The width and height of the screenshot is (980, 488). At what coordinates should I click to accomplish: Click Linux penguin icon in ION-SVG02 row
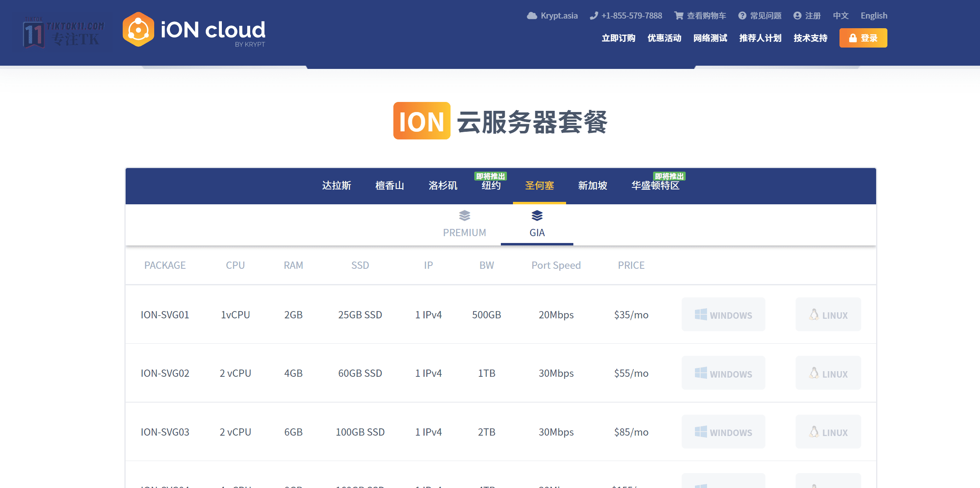pyautogui.click(x=814, y=373)
